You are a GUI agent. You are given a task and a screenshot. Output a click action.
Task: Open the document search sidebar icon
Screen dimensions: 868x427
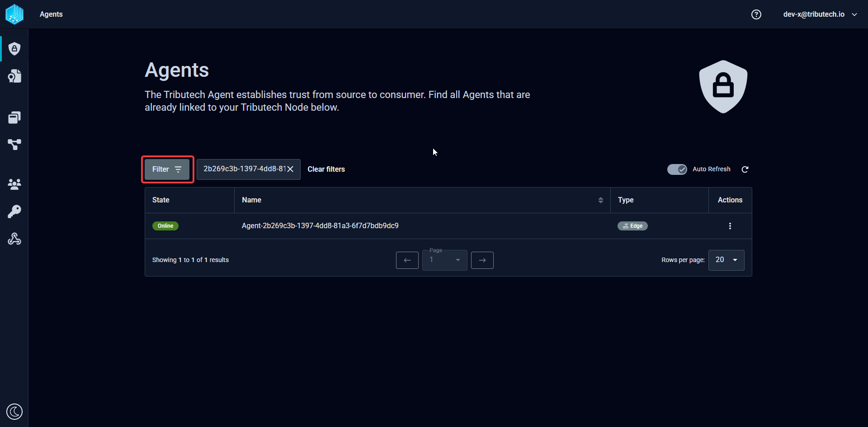coord(14,76)
